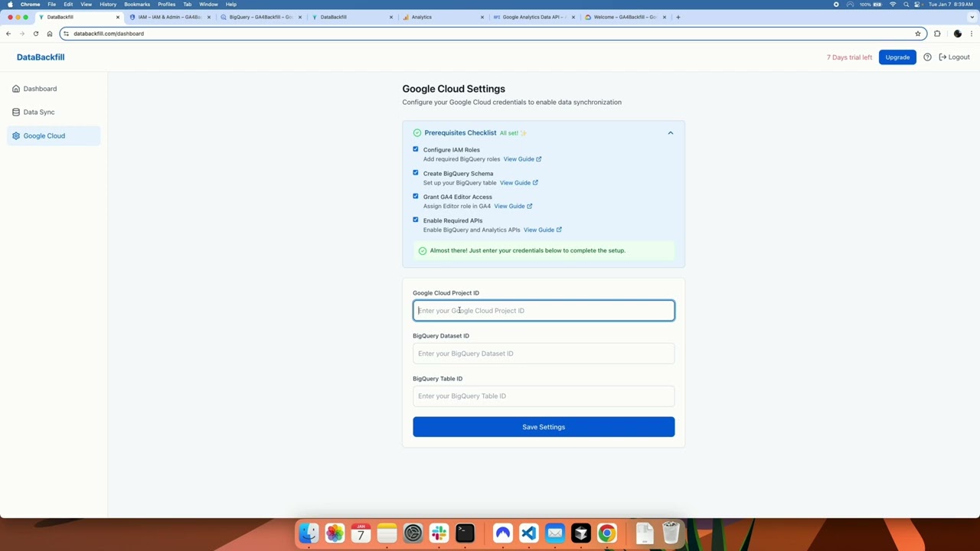Switch to the Analytics browser tab
This screenshot has height=551, width=980.
pyautogui.click(x=443, y=17)
